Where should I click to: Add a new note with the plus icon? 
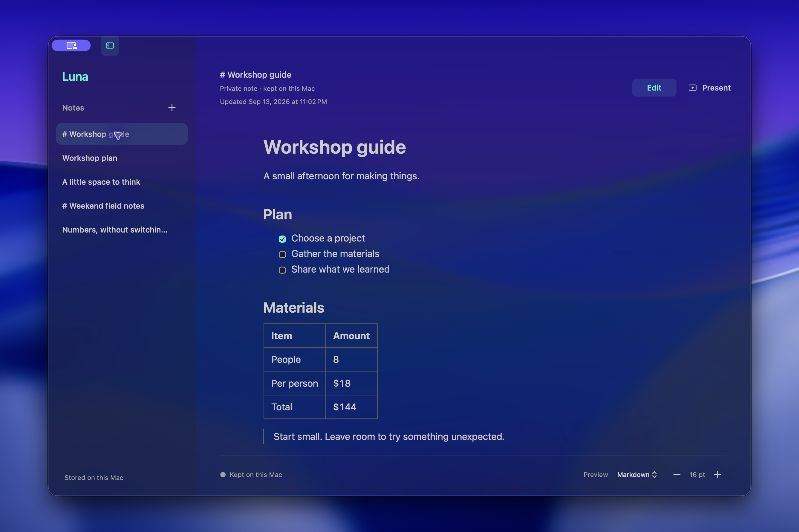click(172, 108)
